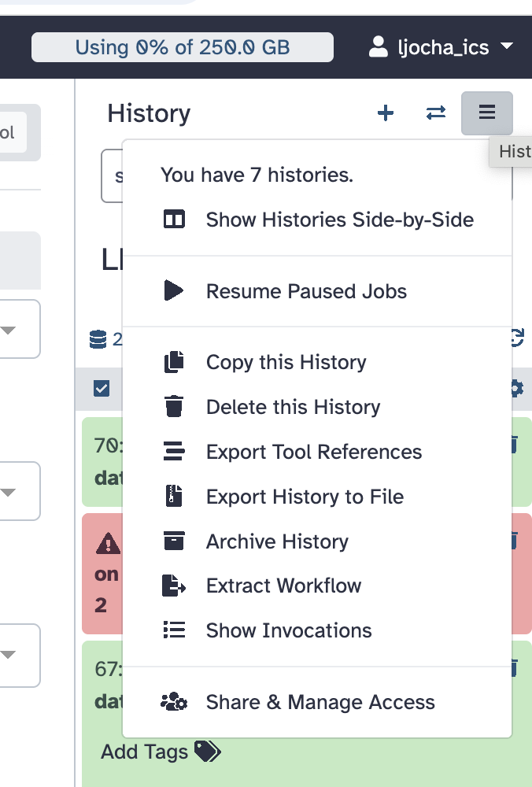Click the storage usage 250.0 GB meter
Image resolution: width=532 pixels, height=787 pixels.
(183, 47)
